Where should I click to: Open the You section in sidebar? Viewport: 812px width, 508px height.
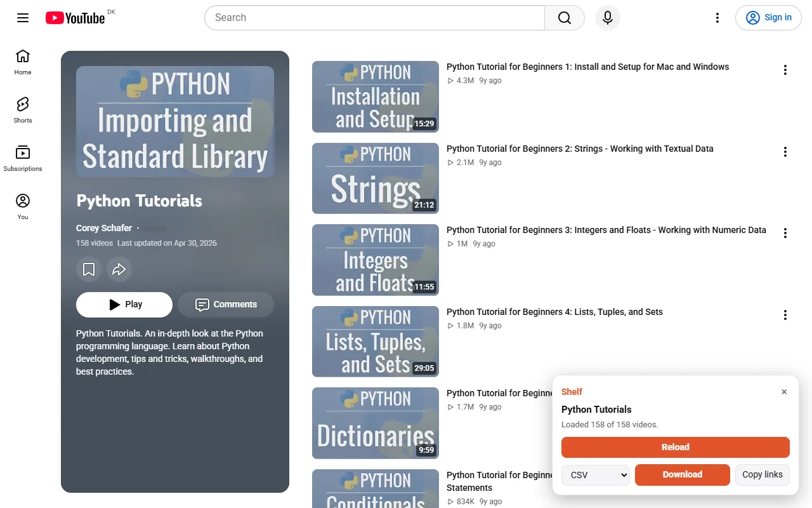(23, 207)
